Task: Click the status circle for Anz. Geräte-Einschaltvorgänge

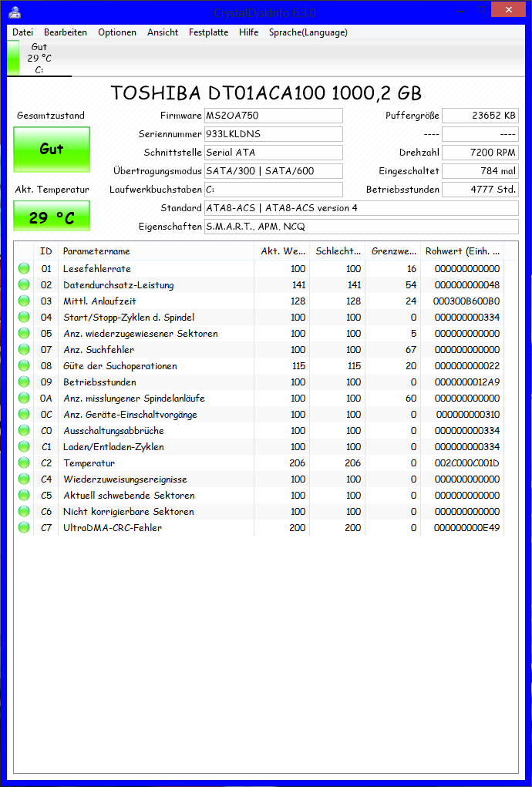Action: coord(24,415)
